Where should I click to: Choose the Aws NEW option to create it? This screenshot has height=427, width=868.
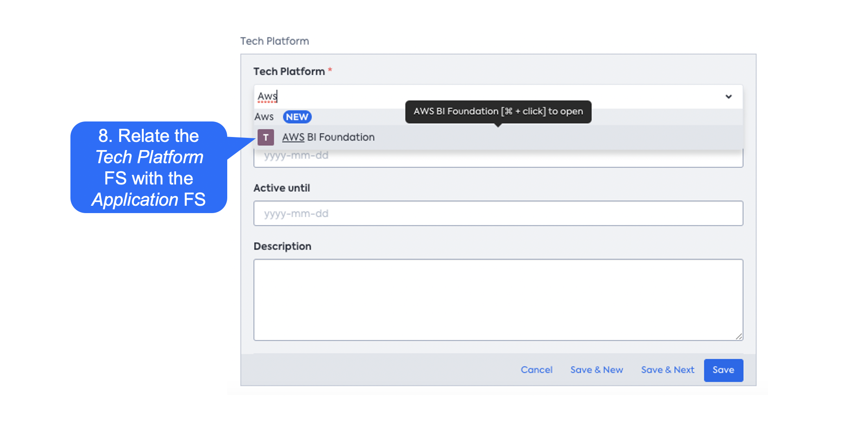click(x=498, y=117)
